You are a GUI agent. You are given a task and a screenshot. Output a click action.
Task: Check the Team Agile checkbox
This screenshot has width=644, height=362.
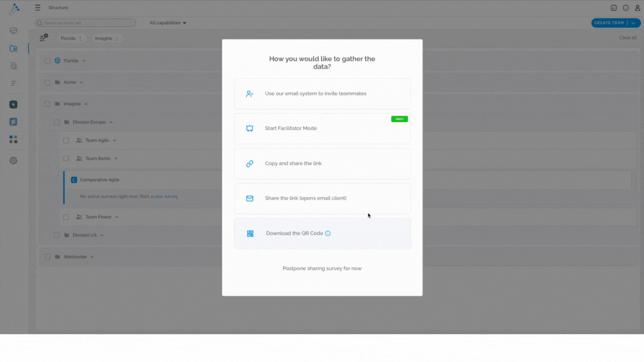(x=66, y=140)
